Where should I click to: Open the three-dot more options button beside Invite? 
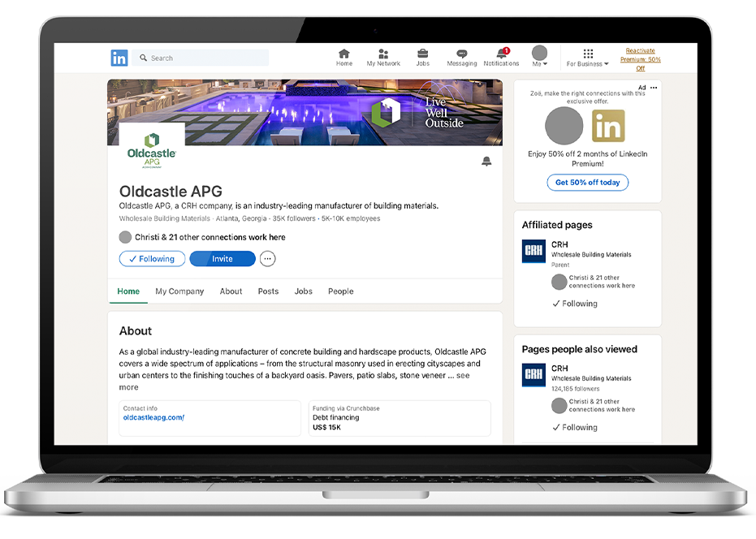pyautogui.click(x=268, y=259)
